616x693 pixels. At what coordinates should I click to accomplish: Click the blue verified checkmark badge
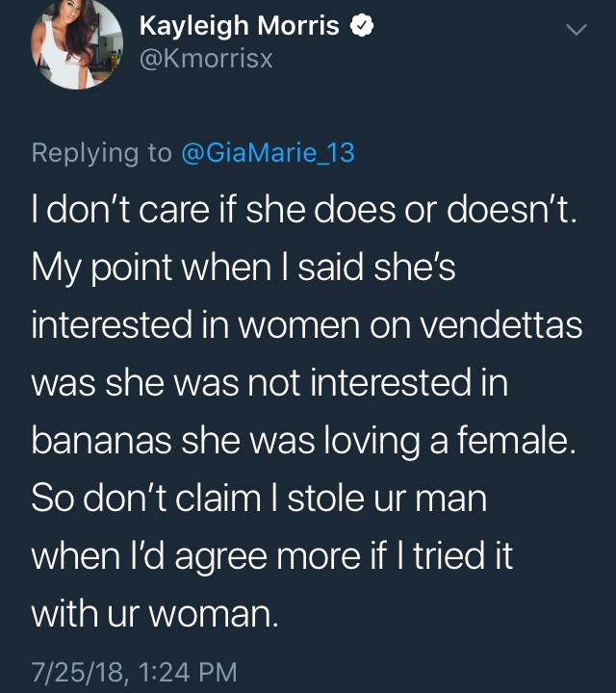(x=362, y=26)
